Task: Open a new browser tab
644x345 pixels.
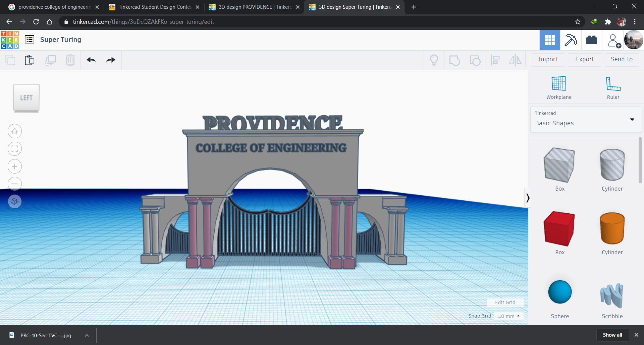Action: (x=414, y=7)
